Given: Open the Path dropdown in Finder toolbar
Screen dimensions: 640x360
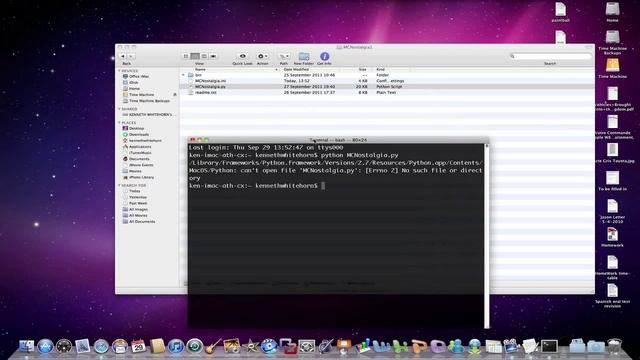Looking at the screenshot, I should 284,56.
